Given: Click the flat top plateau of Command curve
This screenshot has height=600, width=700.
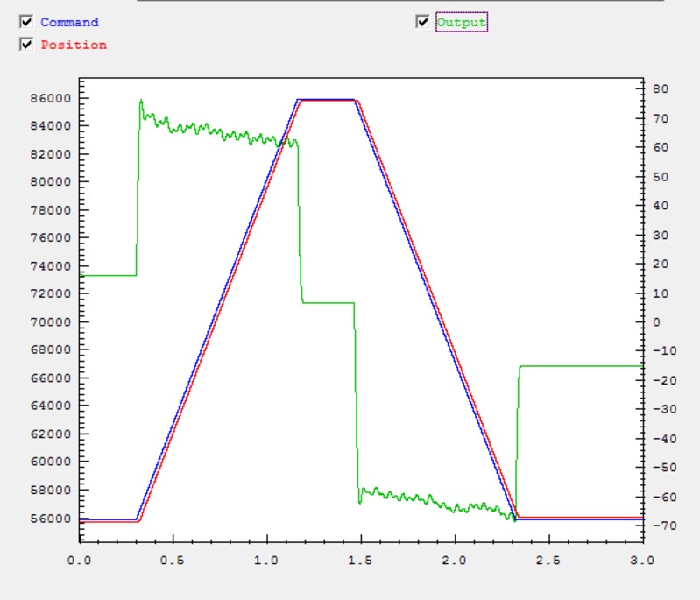Looking at the screenshot, I should (x=326, y=99).
